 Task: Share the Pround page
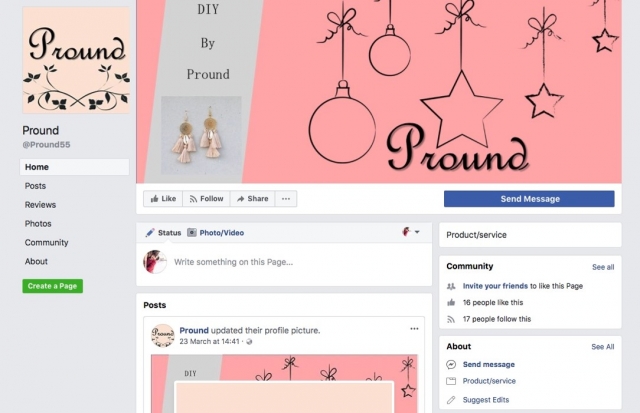(252, 199)
